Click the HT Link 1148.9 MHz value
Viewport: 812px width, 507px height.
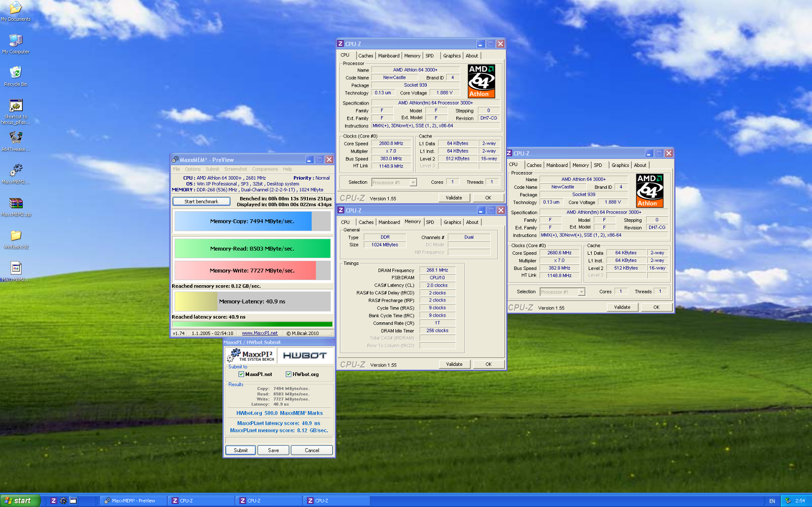click(x=391, y=166)
